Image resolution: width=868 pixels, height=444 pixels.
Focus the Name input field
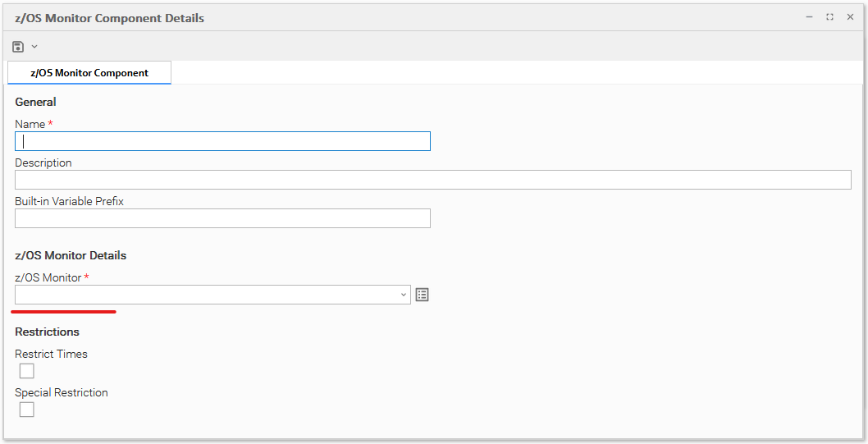[x=222, y=141]
